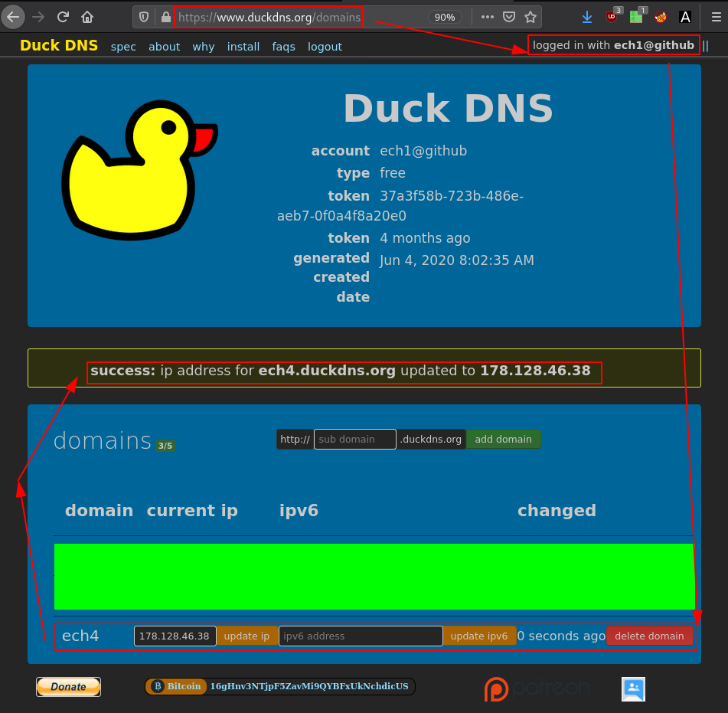Screen dimensions: 728x713
Task: Open the uBlock Origin extension icon
Action: click(x=612, y=17)
